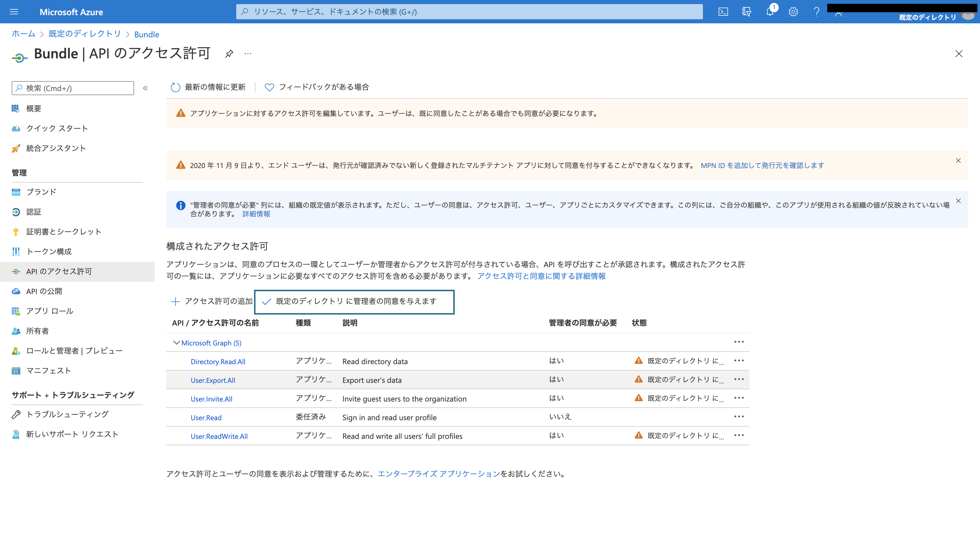Open the portal settings gear
Image resolution: width=980 pixels, height=548 pixels.
pos(793,12)
